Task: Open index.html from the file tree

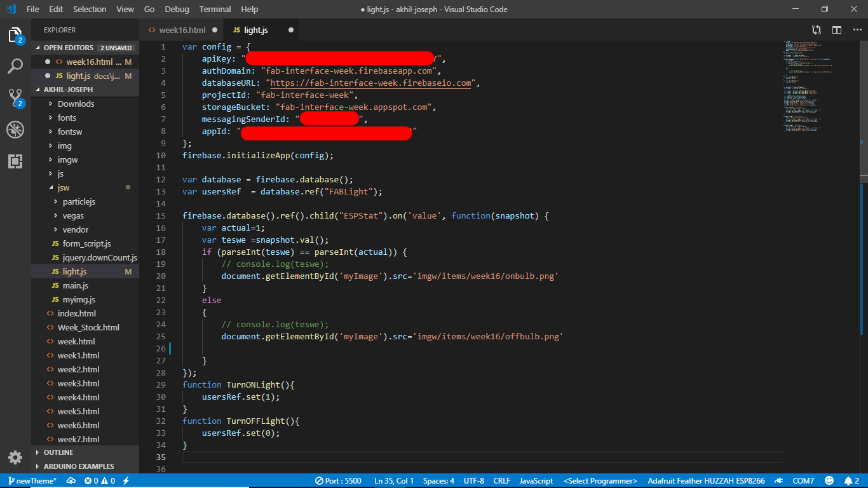Action: [85, 313]
